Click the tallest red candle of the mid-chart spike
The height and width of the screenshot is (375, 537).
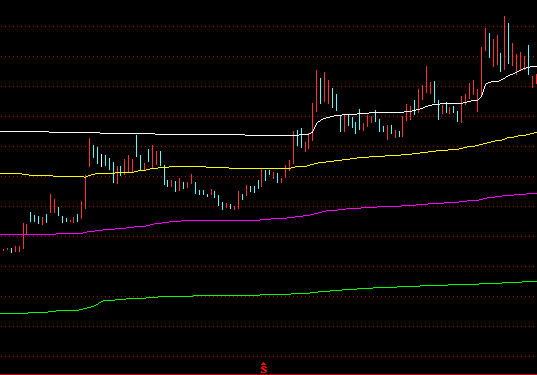(316, 91)
